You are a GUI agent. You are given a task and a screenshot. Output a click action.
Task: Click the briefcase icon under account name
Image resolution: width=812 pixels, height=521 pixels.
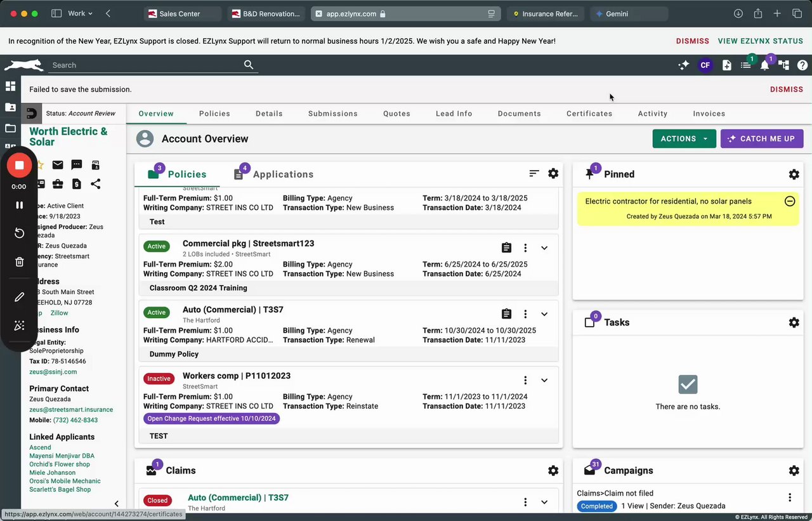(58, 184)
